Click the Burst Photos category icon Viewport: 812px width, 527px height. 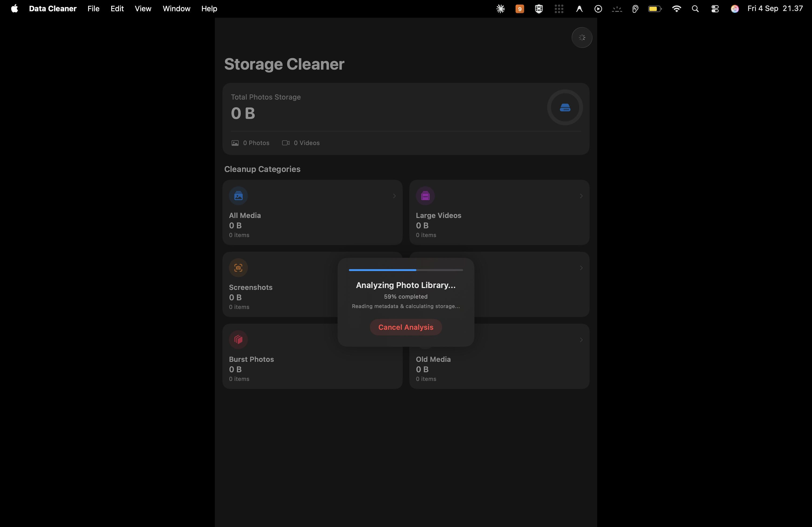[238, 339]
